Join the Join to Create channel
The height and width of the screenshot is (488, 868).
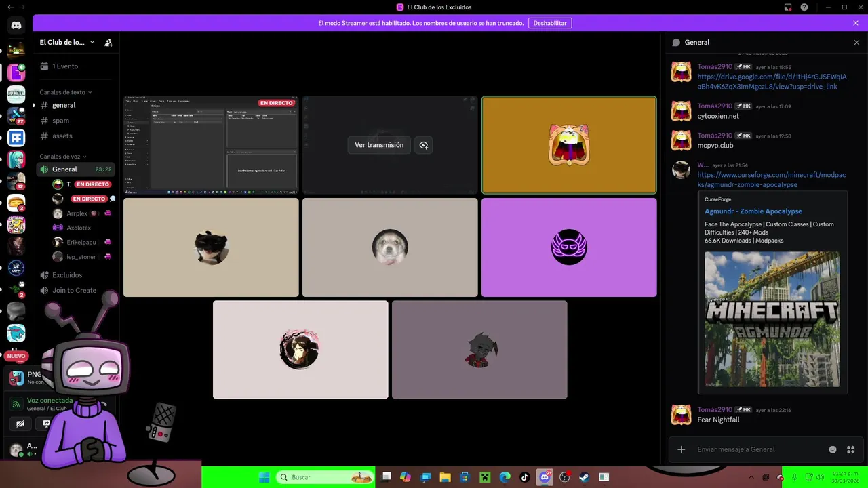[75, 290]
